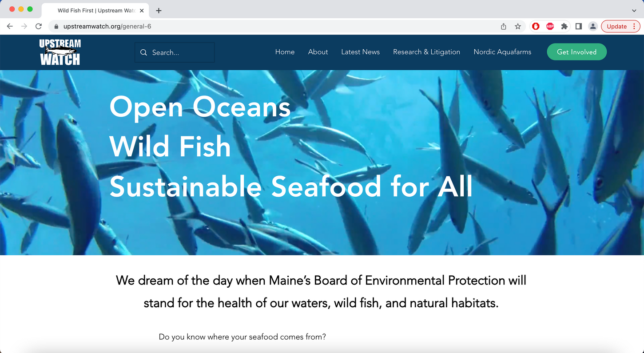Open Chrome's three-dot menu
This screenshot has height=353, width=644.
click(x=634, y=26)
